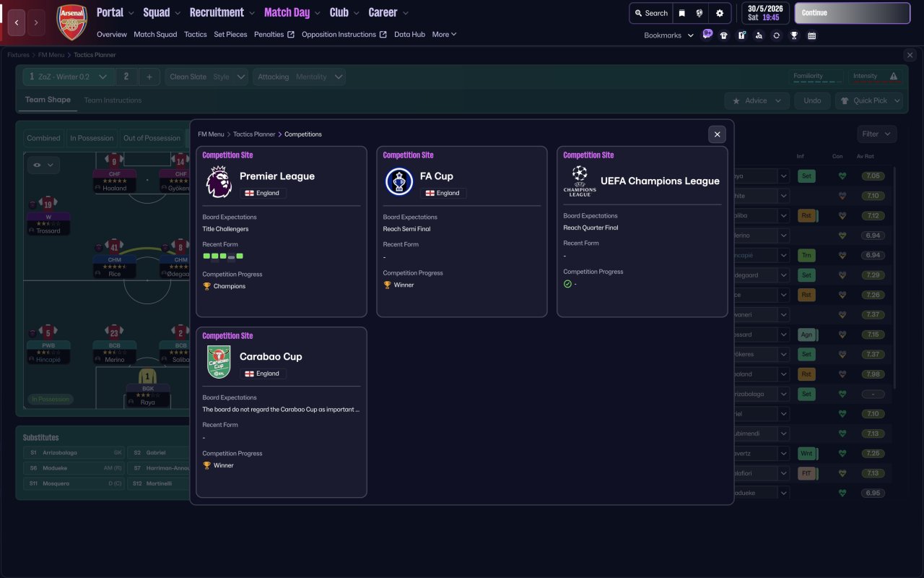
Task: Switch to the Team Instructions tab
Action: click(113, 100)
